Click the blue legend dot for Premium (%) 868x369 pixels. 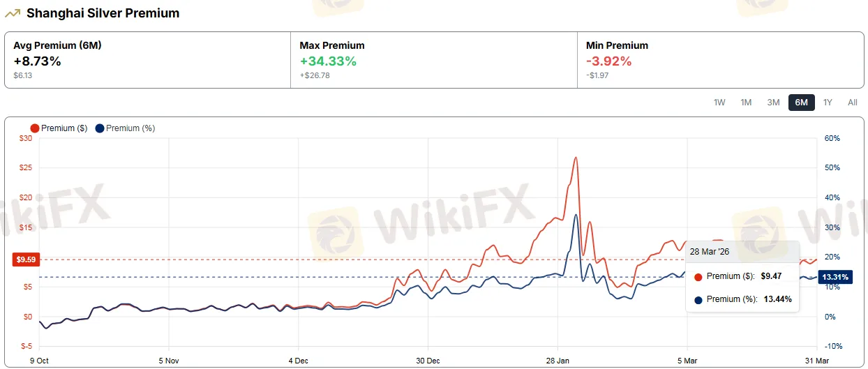click(x=100, y=128)
